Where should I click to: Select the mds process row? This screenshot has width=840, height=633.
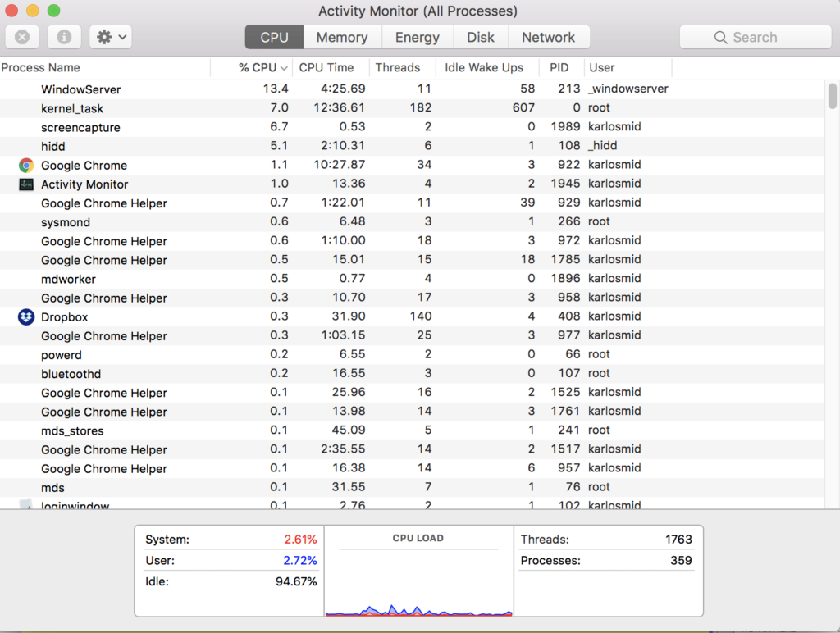tap(412, 487)
